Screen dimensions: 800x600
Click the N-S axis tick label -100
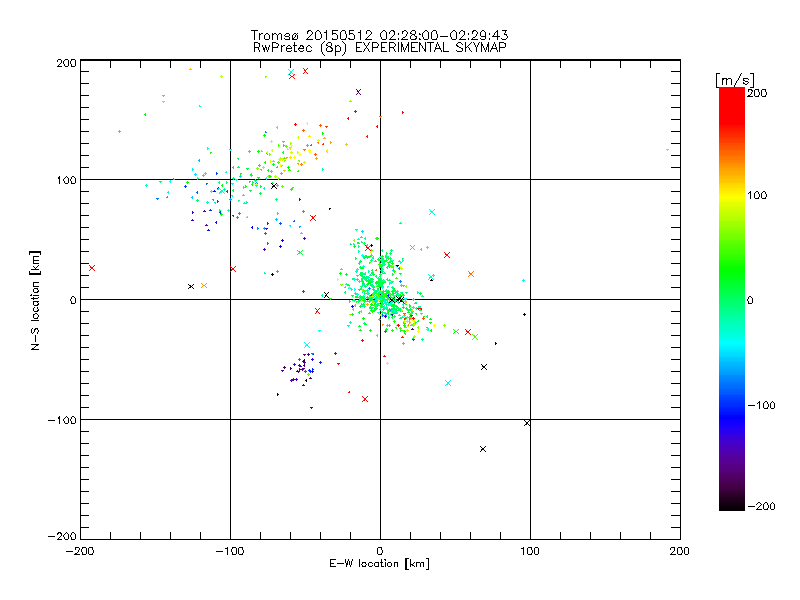pyautogui.click(x=62, y=420)
